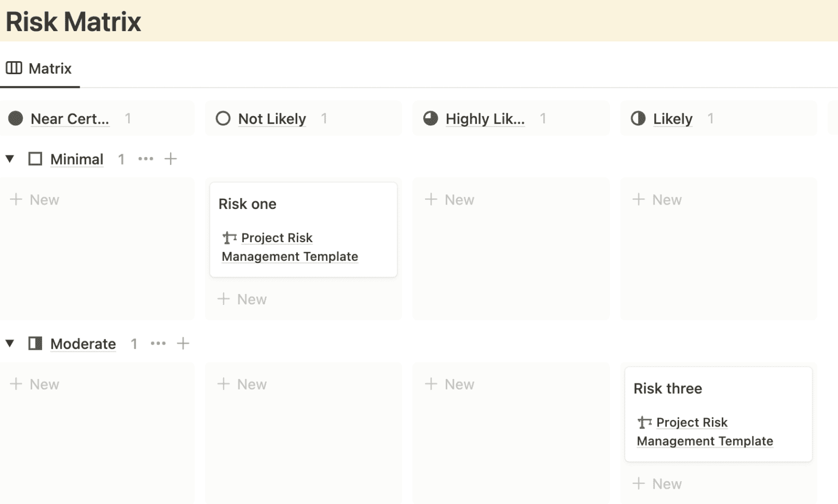Click the Likely half-filled circle icon
Screen dimensions: 838x504
(x=637, y=118)
